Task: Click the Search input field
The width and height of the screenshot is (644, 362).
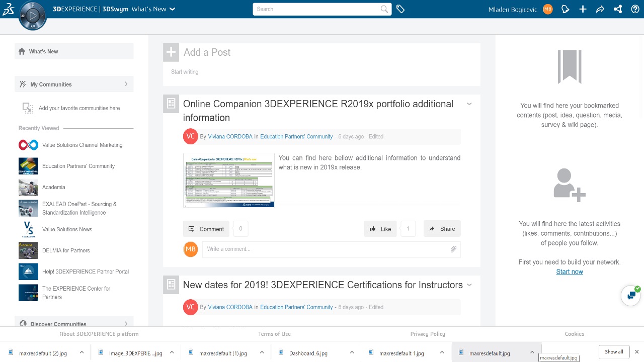Action: 317,9
